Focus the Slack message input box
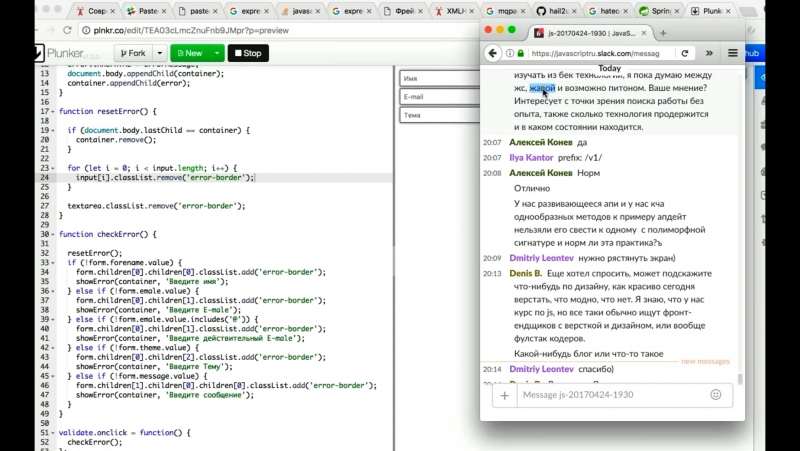Viewport: 800px width, 451px height. pyautogui.click(x=610, y=395)
